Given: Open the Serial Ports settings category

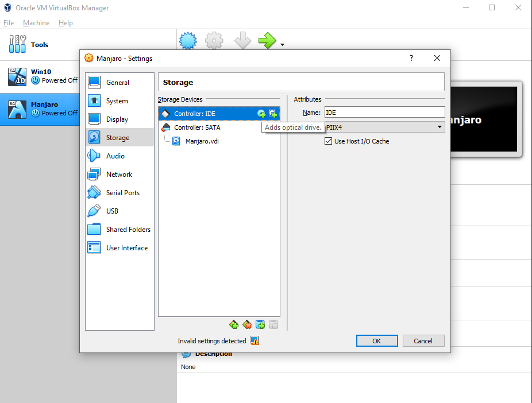Looking at the screenshot, I should [119, 192].
